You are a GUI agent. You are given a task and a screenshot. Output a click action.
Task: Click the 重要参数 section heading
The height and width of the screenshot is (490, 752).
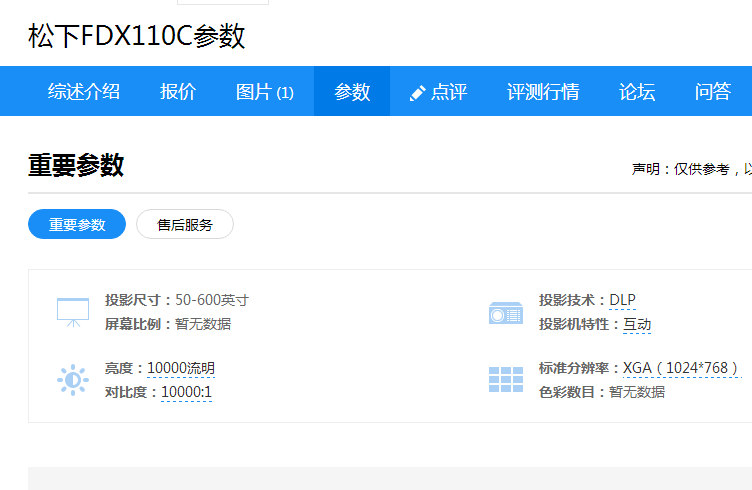coord(76,165)
